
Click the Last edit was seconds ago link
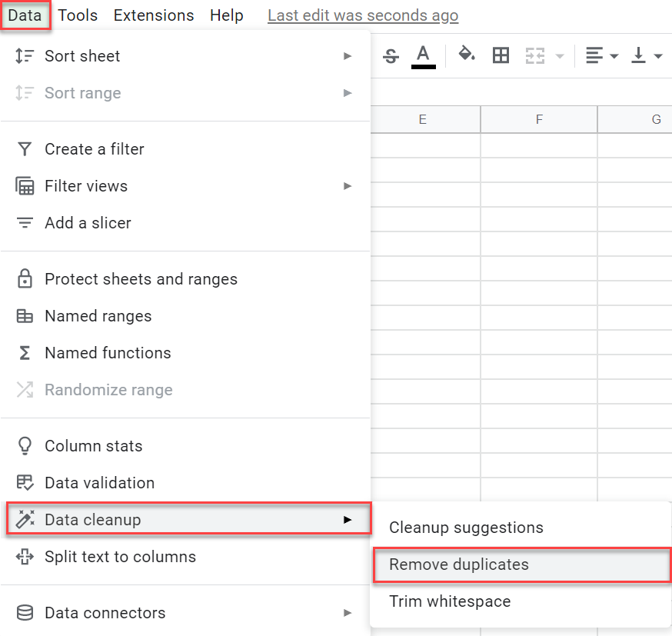(362, 15)
